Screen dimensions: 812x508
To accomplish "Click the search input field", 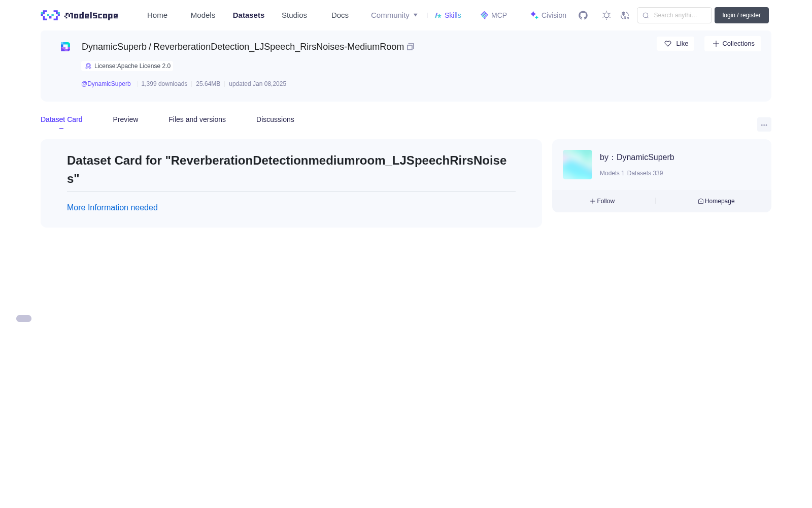I will [674, 15].
